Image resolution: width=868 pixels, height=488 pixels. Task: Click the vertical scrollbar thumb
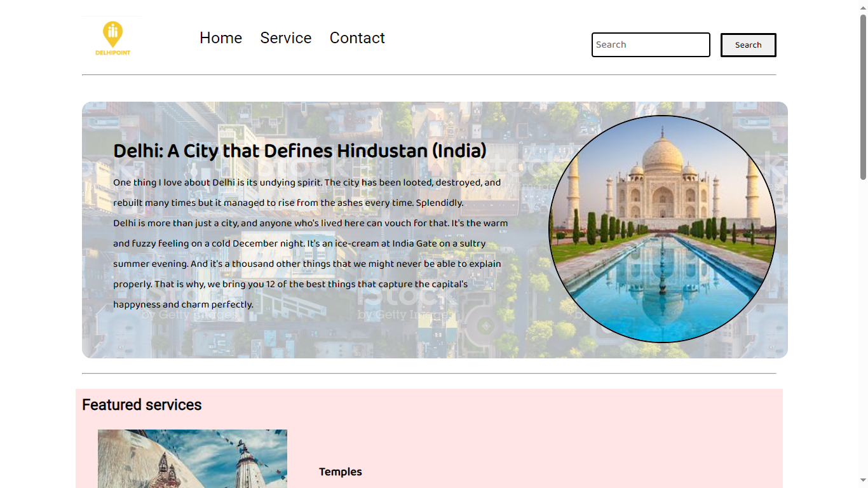(x=863, y=97)
